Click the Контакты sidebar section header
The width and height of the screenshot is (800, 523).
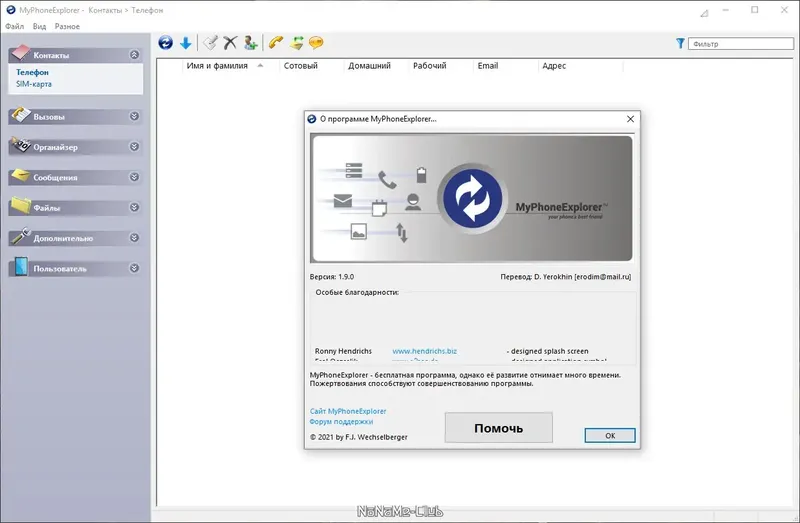pyautogui.click(x=75, y=55)
